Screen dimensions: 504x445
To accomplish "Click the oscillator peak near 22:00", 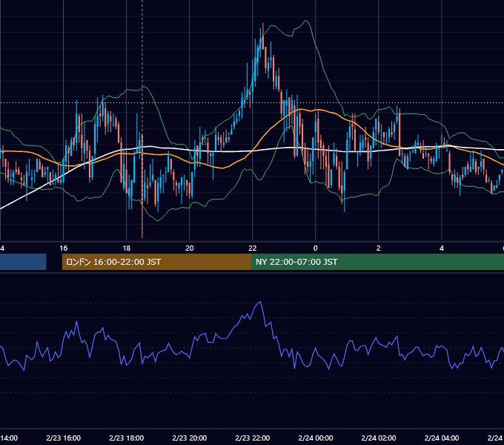I will click(x=260, y=302).
